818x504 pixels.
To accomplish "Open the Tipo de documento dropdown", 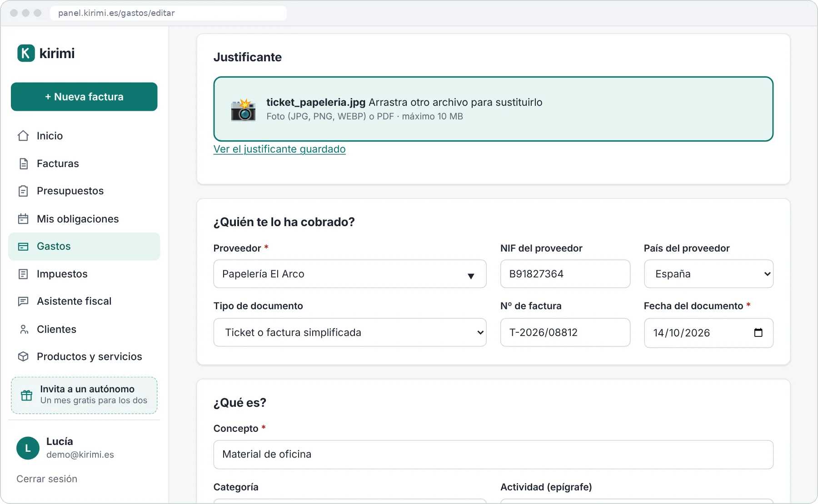I will pos(350,332).
